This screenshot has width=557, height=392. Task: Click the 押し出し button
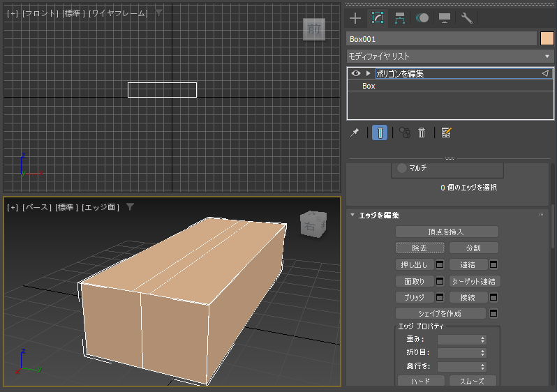(x=415, y=264)
